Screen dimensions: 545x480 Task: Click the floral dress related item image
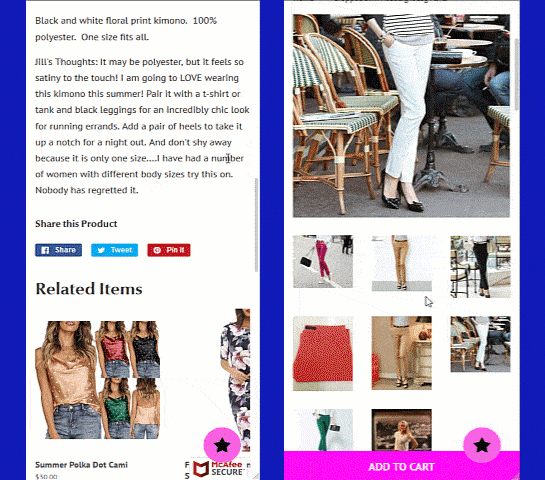[235, 379]
